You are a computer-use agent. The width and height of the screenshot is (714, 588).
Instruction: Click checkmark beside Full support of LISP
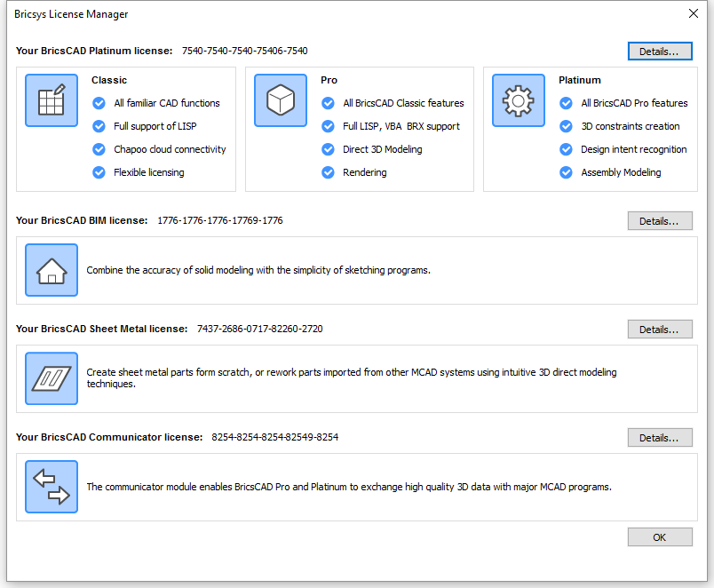point(99,126)
